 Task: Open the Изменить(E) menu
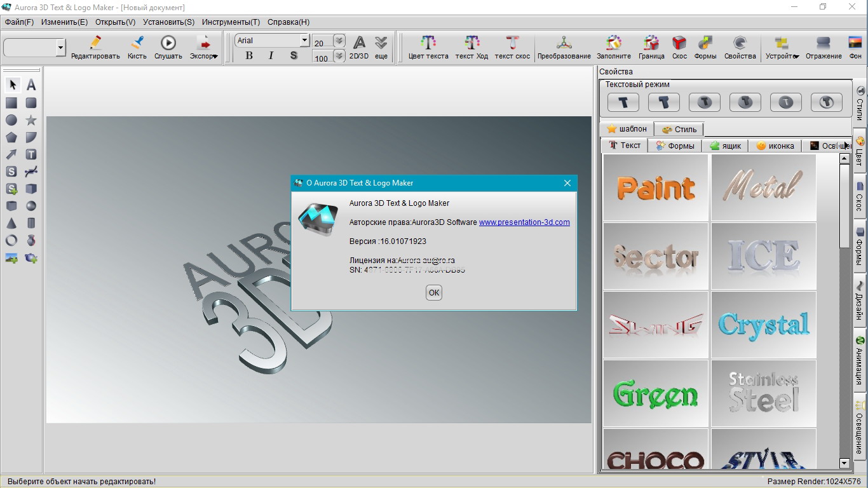click(x=64, y=22)
